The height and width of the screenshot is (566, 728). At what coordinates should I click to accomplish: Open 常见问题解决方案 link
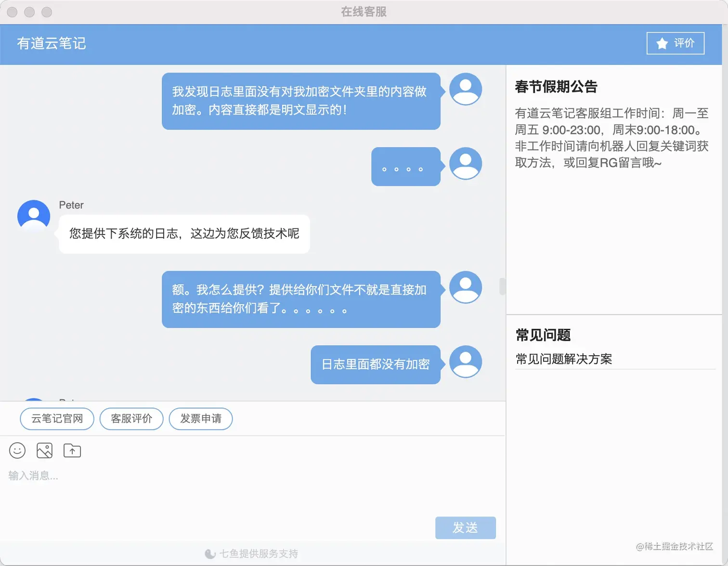tap(564, 359)
